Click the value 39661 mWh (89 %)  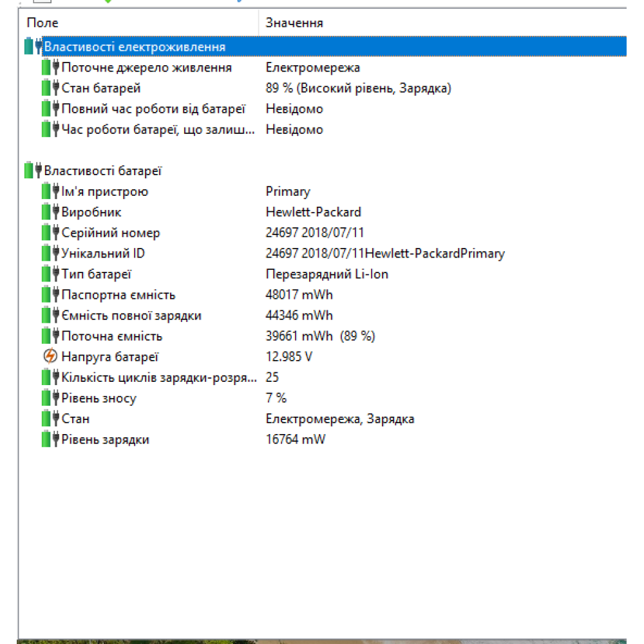click(x=320, y=336)
